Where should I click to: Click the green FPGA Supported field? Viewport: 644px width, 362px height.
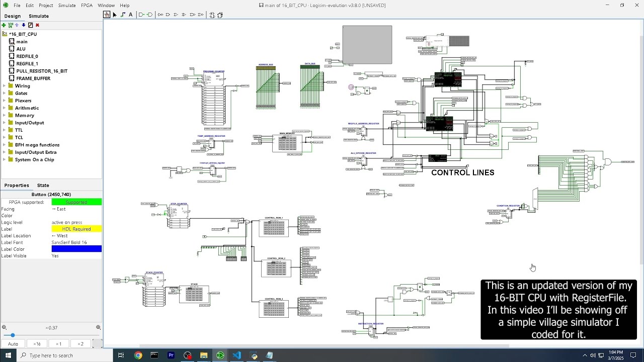(x=76, y=202)
